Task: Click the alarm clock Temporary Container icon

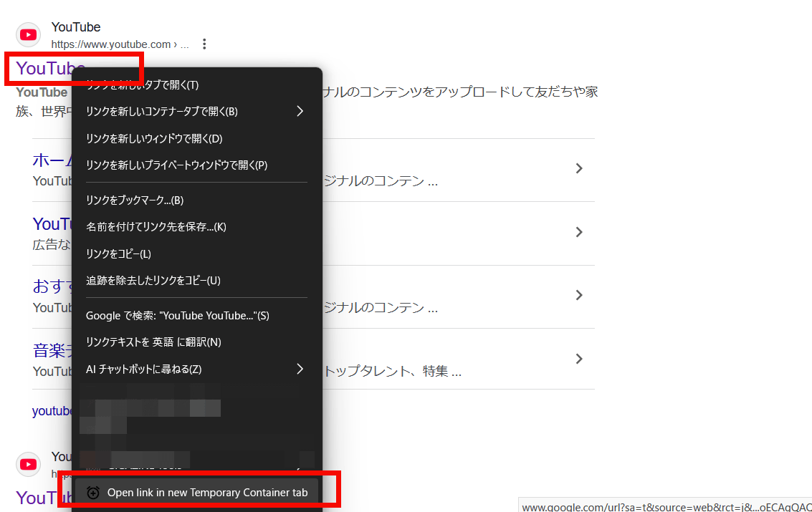Action: (x=93, y=493)
